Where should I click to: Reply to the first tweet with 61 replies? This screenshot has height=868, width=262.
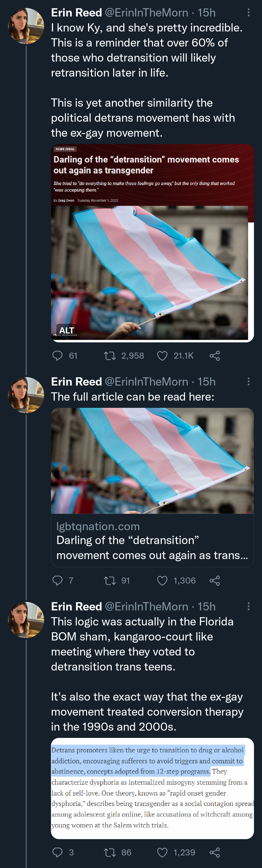coord(58,355)
